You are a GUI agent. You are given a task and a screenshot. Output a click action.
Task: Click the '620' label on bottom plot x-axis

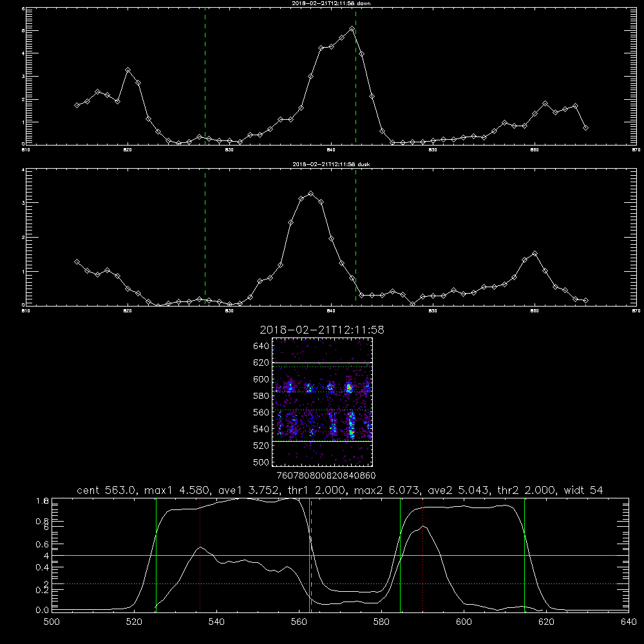tap(546, 622)
